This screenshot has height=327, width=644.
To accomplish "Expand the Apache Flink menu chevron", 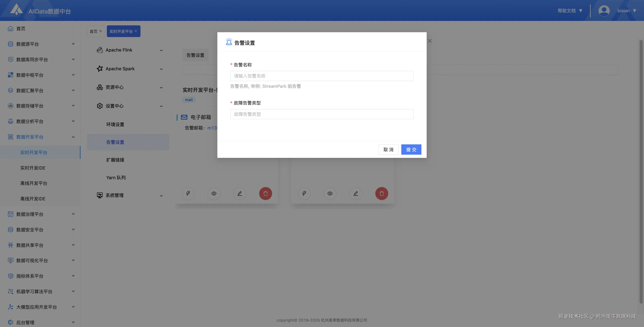I will (161, 50).
